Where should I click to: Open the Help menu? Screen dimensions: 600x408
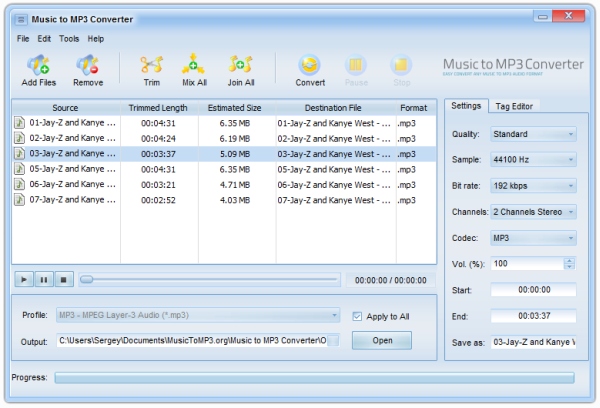pos(96,39)
